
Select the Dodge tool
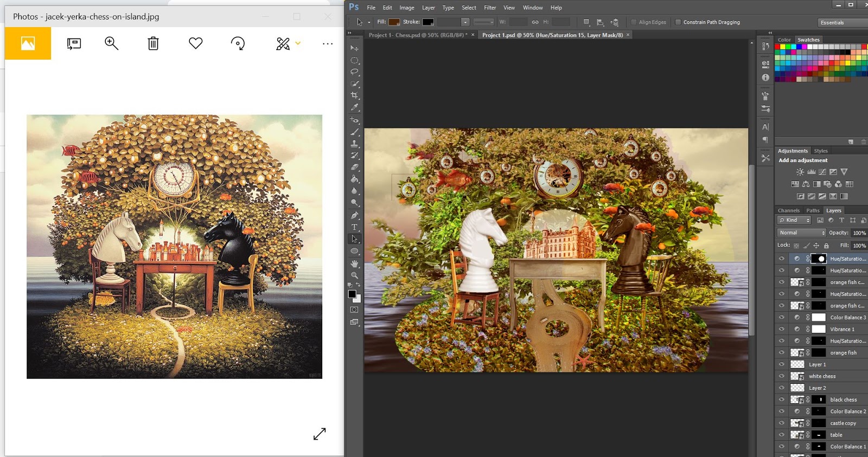coord(355,203)
